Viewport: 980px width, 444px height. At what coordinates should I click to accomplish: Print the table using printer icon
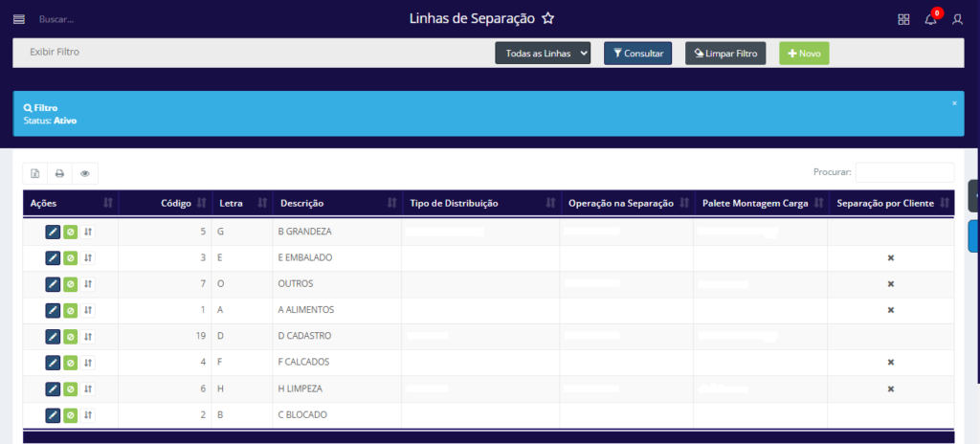59,173
